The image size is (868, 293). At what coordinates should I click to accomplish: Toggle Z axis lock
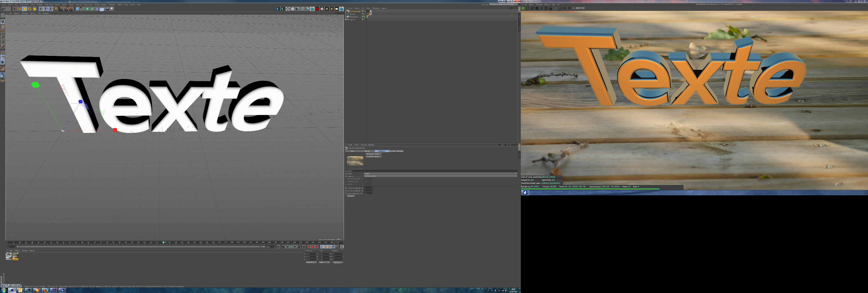pyautogui.click(x=50, y=9)
